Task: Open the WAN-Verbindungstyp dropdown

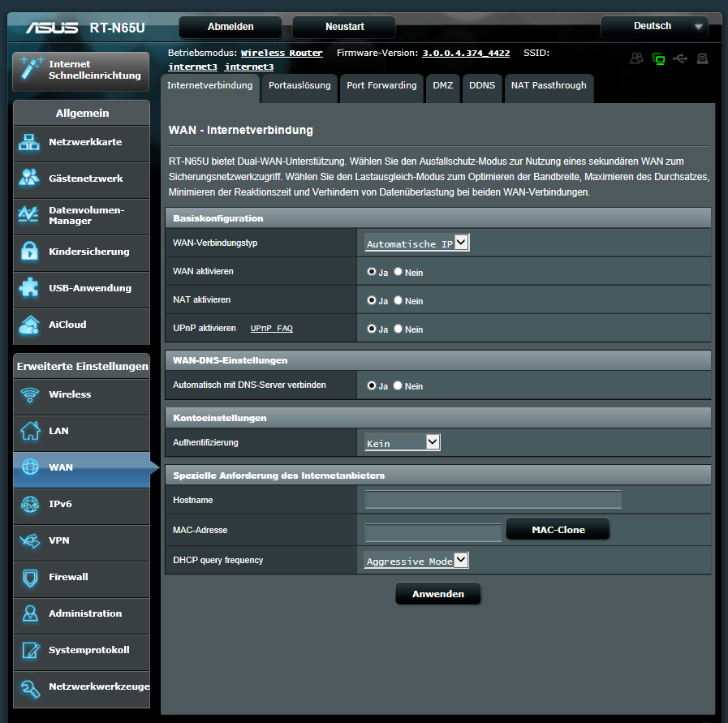Action: pos(417,243)
